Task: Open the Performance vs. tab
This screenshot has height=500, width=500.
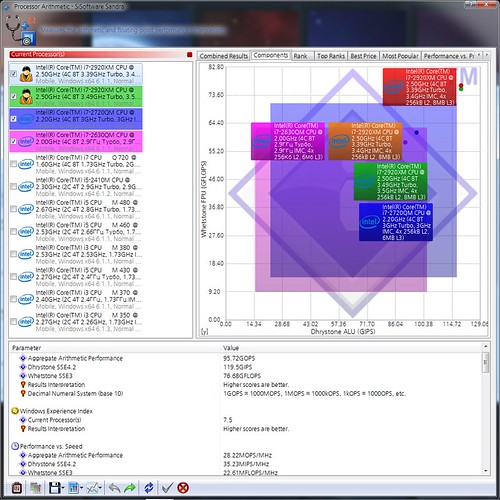Action: (x=448, y=56)
